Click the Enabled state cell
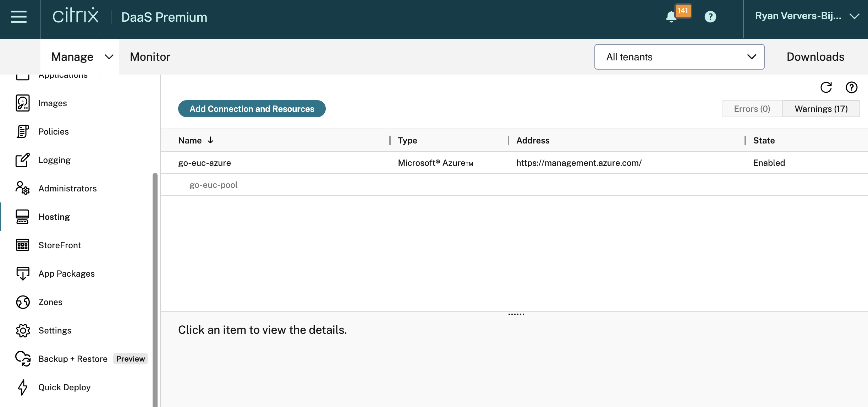Screen dimensions: 868x407 click(769, 163)
